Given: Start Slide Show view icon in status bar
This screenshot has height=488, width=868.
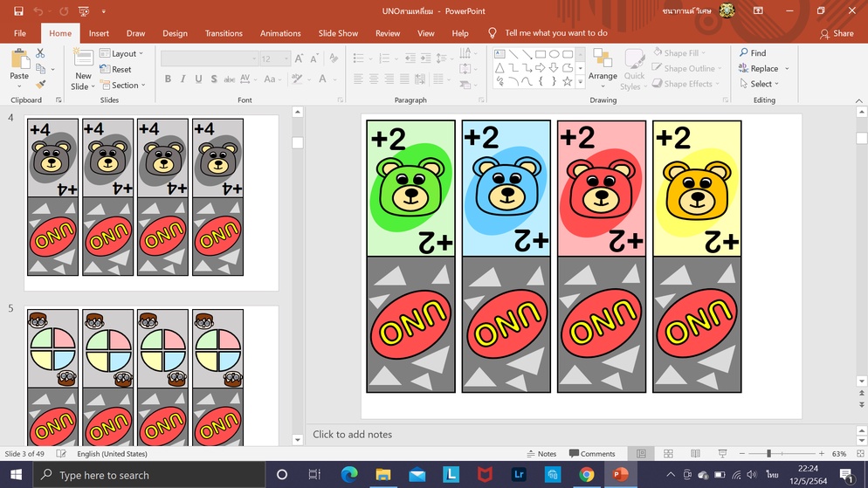Looking at the screenshot, I should 722,454.
